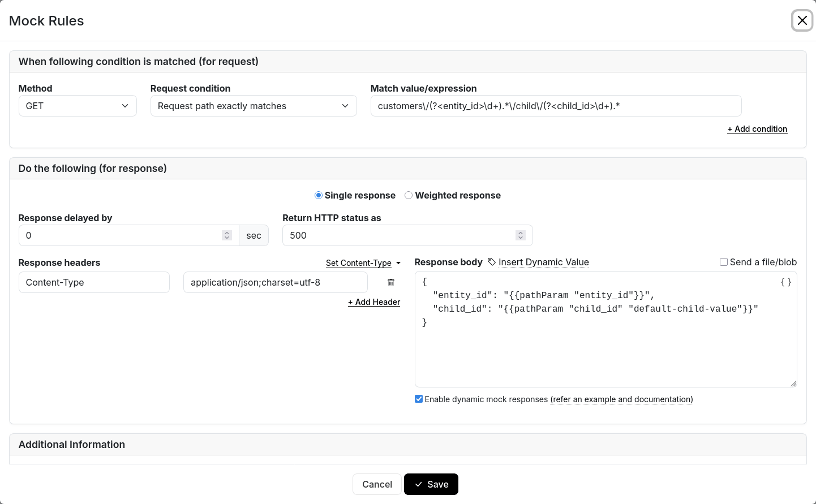Click the curly braces format icon
Screen dimensions: 816x504
785,282
